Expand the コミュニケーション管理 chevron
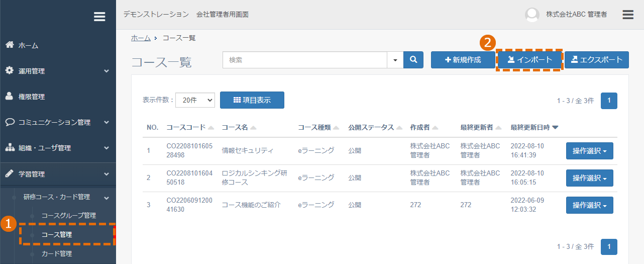 click(106, 123)
